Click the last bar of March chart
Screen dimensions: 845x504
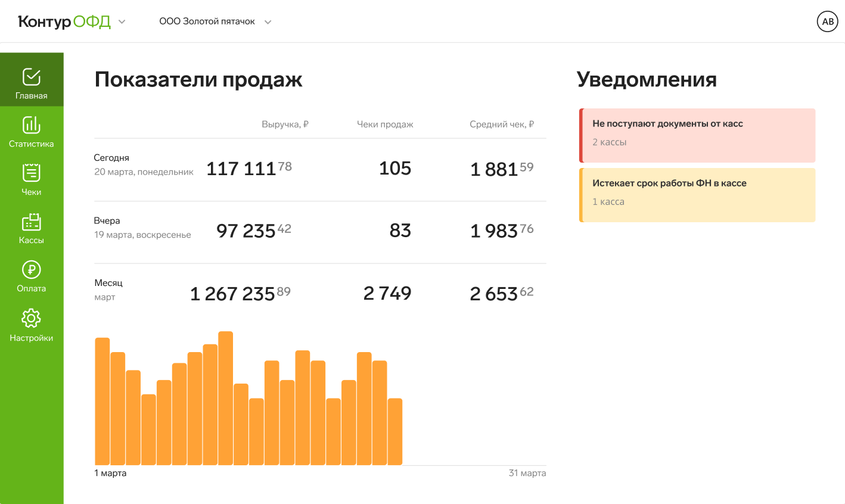coord(395,431)
